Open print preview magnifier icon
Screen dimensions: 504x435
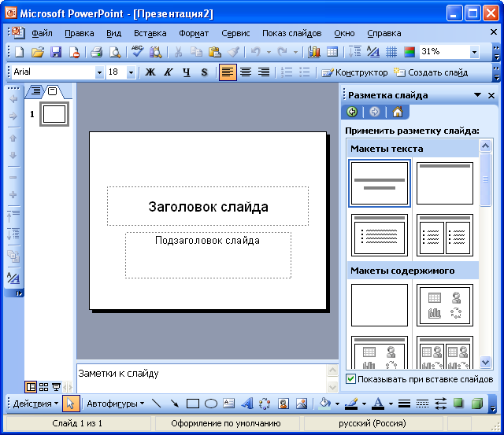click(x=115, y=52)
